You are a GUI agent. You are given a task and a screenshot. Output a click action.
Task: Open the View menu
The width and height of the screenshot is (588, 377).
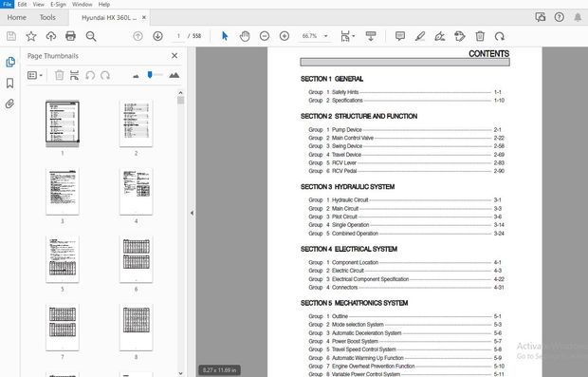click(39, 5)
